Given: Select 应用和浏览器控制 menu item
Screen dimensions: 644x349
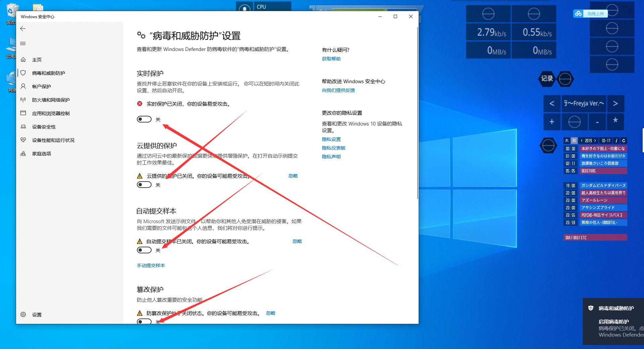Looking at the screenshot, I should click(x=51, y=113).
